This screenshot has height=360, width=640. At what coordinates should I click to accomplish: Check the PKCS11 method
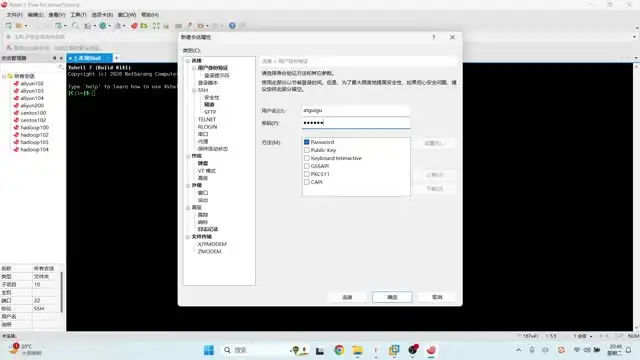point(307,174)
